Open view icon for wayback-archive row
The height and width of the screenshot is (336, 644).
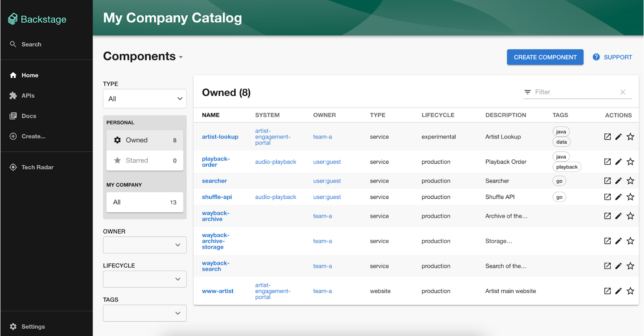coord(607,216)
